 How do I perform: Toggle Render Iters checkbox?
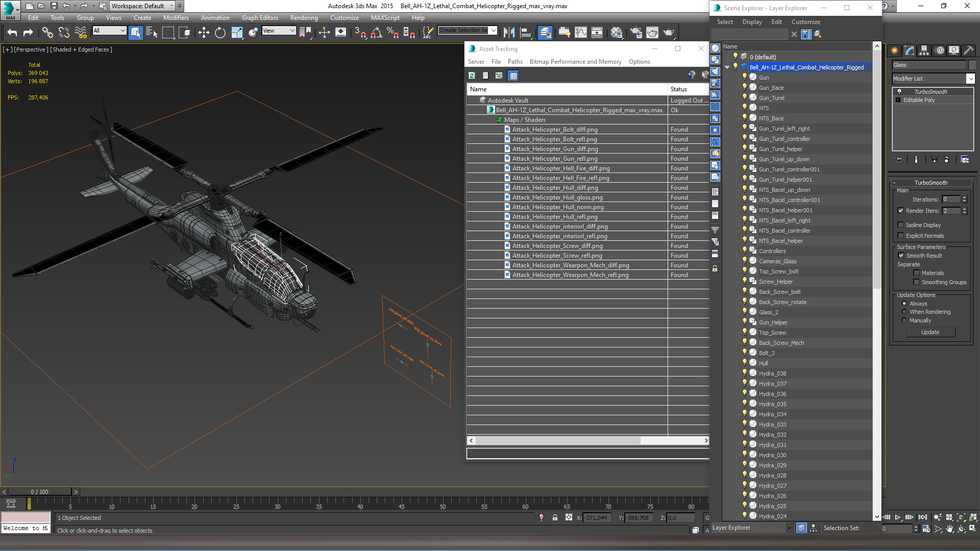[x=901, y=211]
